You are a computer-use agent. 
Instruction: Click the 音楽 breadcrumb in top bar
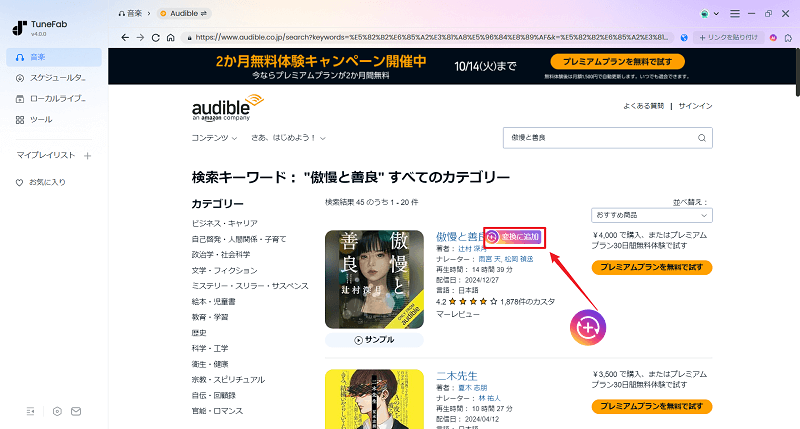pyautogui.click(x=130, y=14)
